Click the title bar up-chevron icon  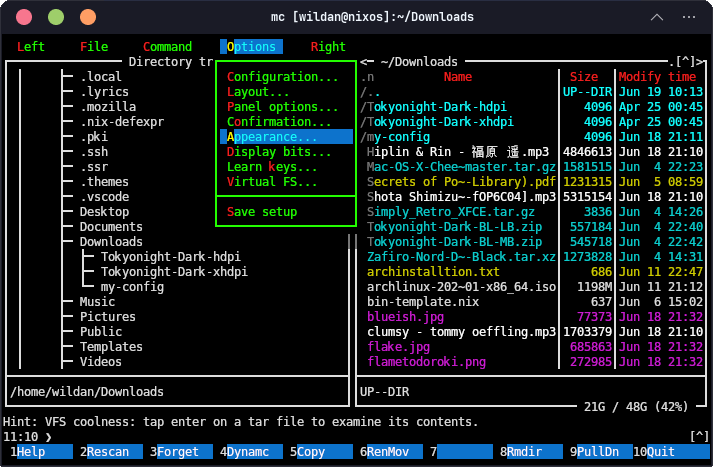tap(657, 17)
